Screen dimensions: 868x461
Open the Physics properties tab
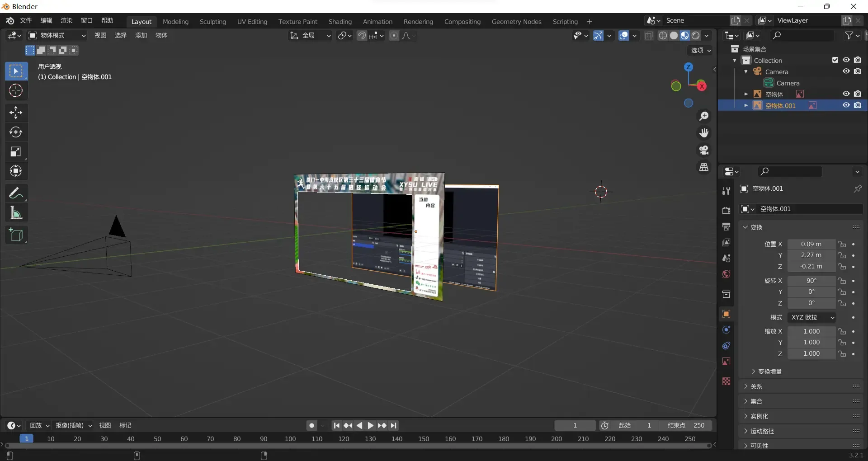coord(726,330)
